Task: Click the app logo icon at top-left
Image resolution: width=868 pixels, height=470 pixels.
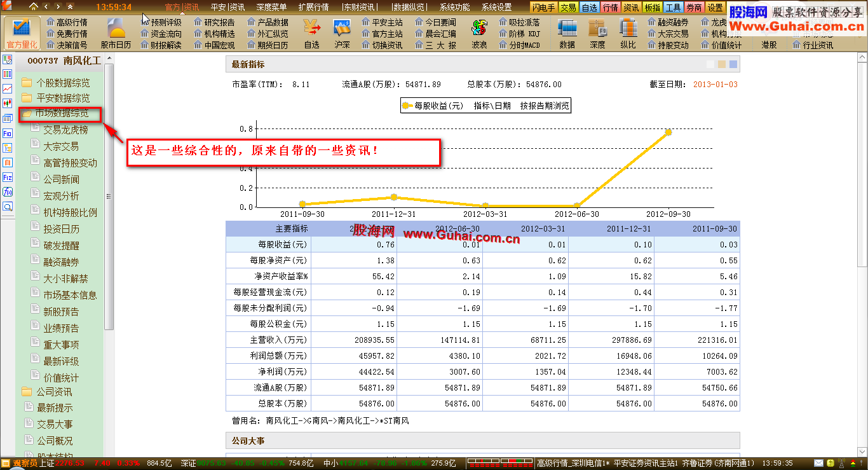Action: pyautogui.click(x=7, y=7)
